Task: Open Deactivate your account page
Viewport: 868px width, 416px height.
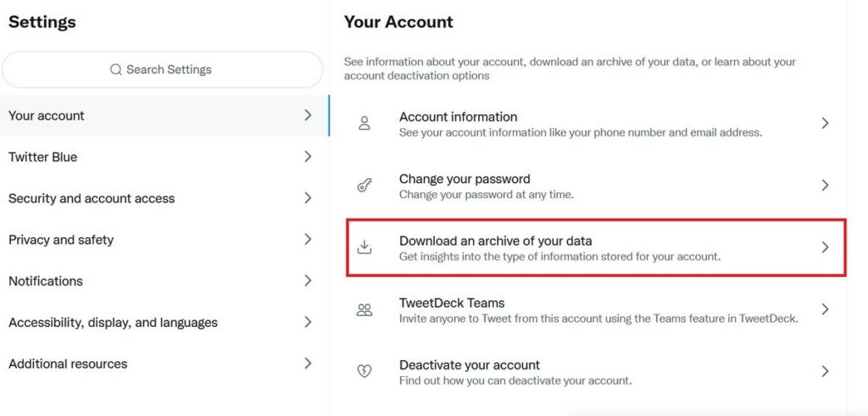Action: click(596, 372)
